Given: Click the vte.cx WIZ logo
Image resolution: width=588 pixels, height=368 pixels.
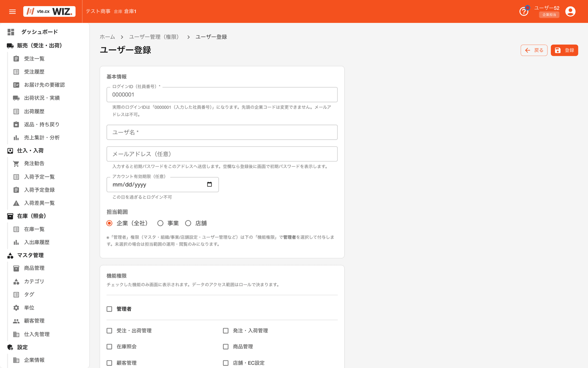Looking at the screenshot, I should [x=49, y=11].
